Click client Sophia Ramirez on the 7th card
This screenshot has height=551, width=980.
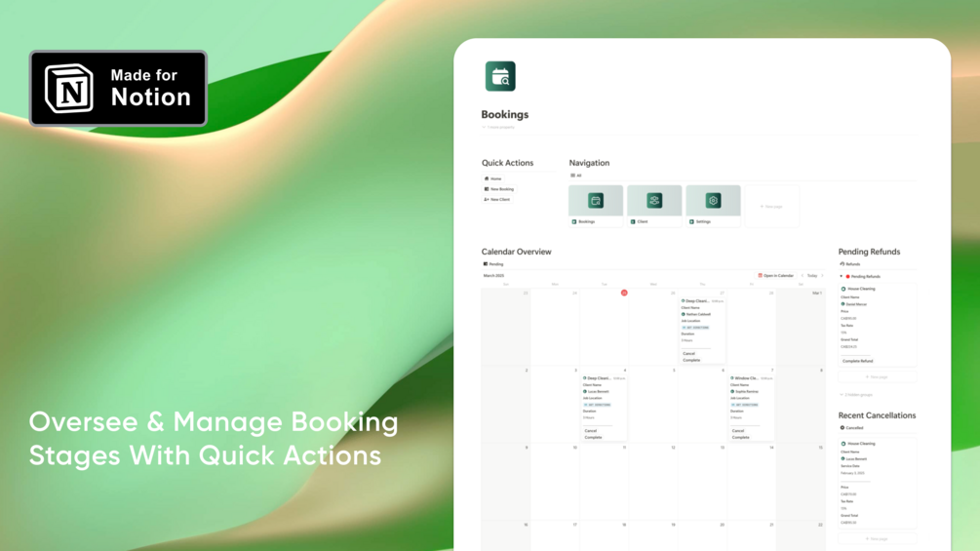(744, 392)
